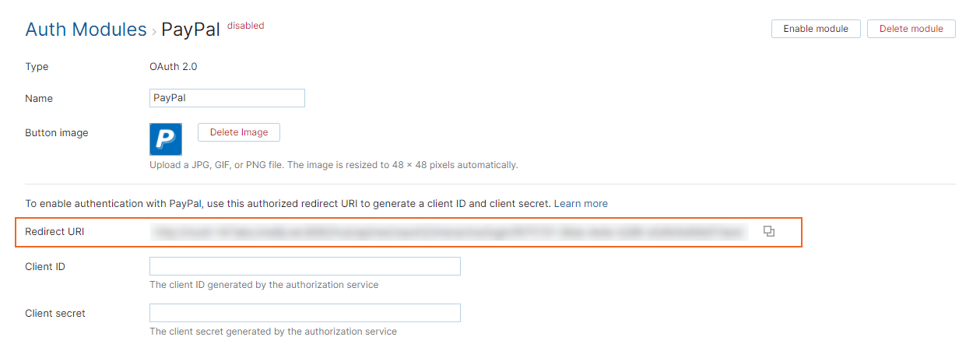Click the Delete module button

pos(911,29)
